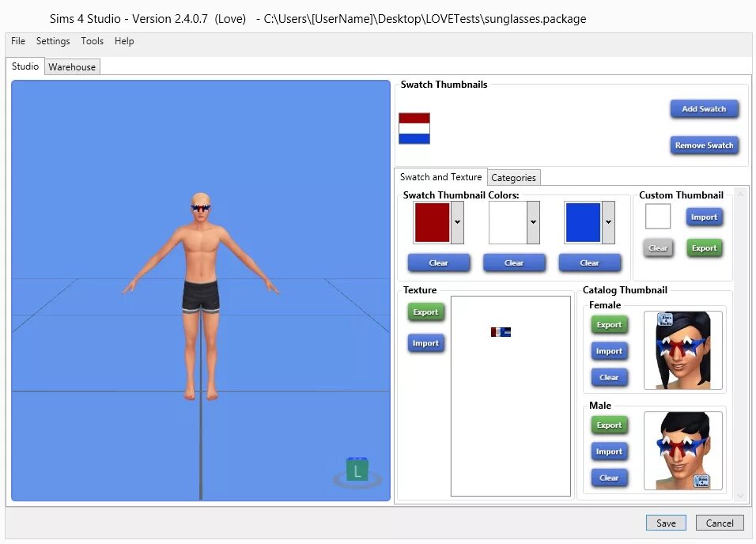The image size is (756, 544).
Task: Click the Cancel button
Action: (x=720, y=523)
